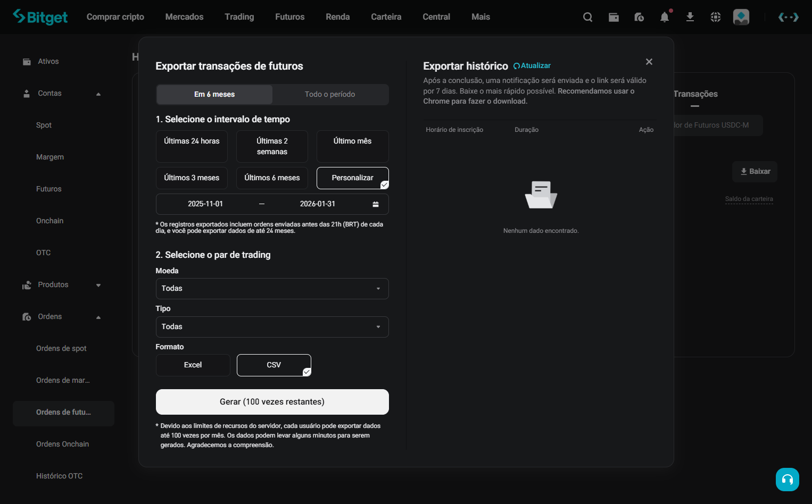Open the orders history clock icon
Screen dimensions: 812x504
639,17
